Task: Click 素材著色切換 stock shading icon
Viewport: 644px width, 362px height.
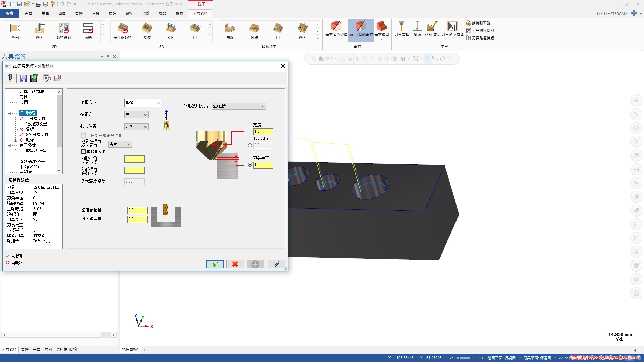Action: (x=336, y=29)
